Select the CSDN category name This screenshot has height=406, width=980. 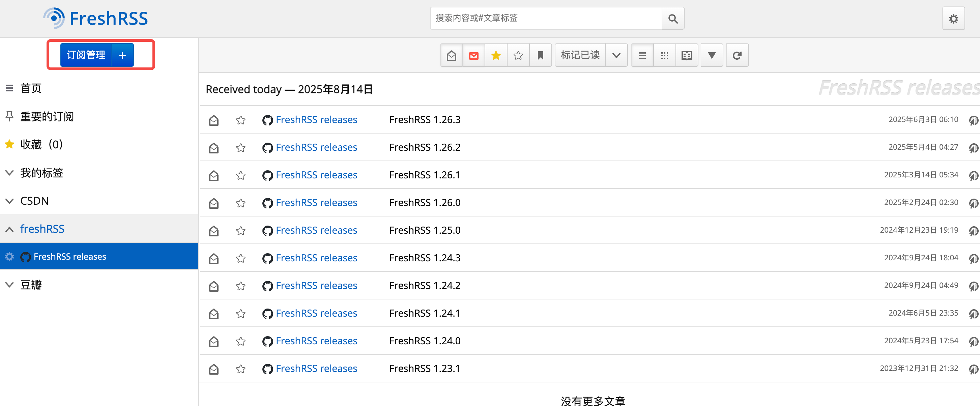click(x=34, y=201)
